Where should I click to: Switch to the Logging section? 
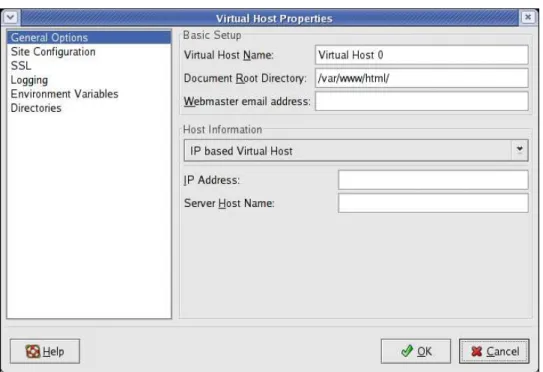(89, 80)
